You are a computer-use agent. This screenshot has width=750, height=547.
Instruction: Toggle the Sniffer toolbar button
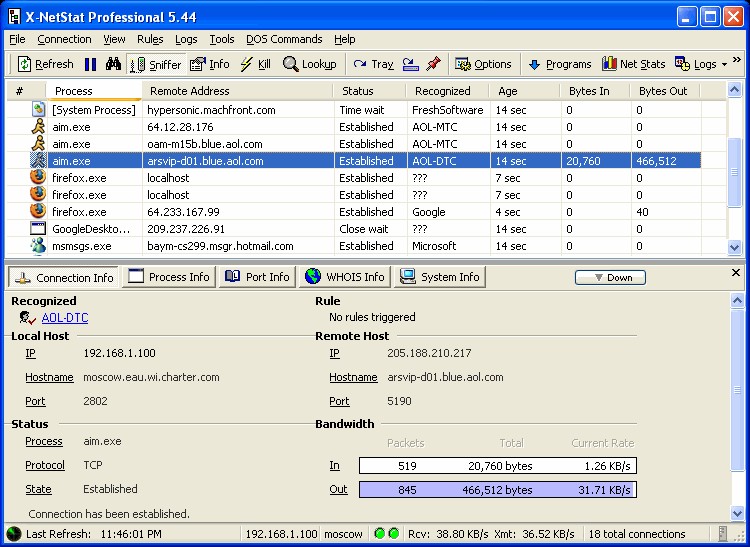155,64
